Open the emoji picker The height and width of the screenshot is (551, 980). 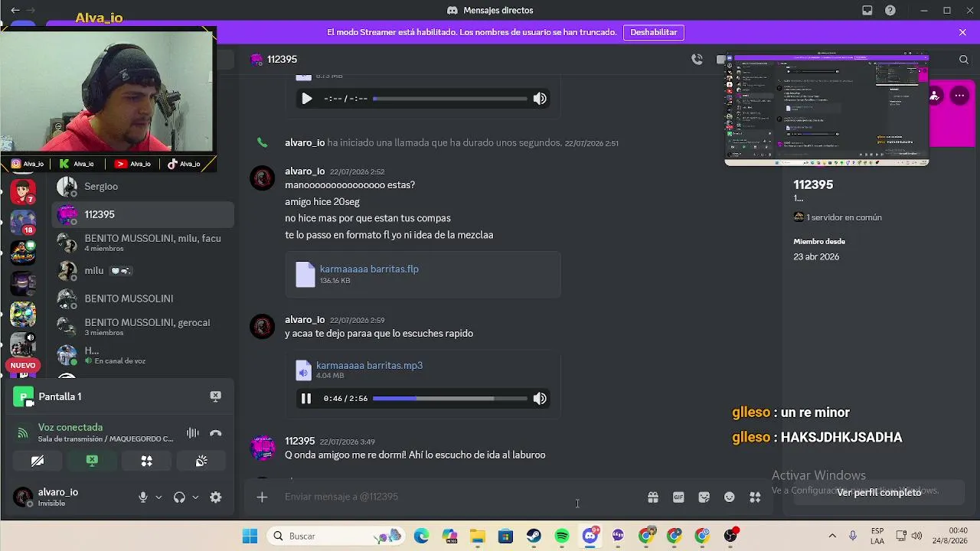click(x=730, y=497)
